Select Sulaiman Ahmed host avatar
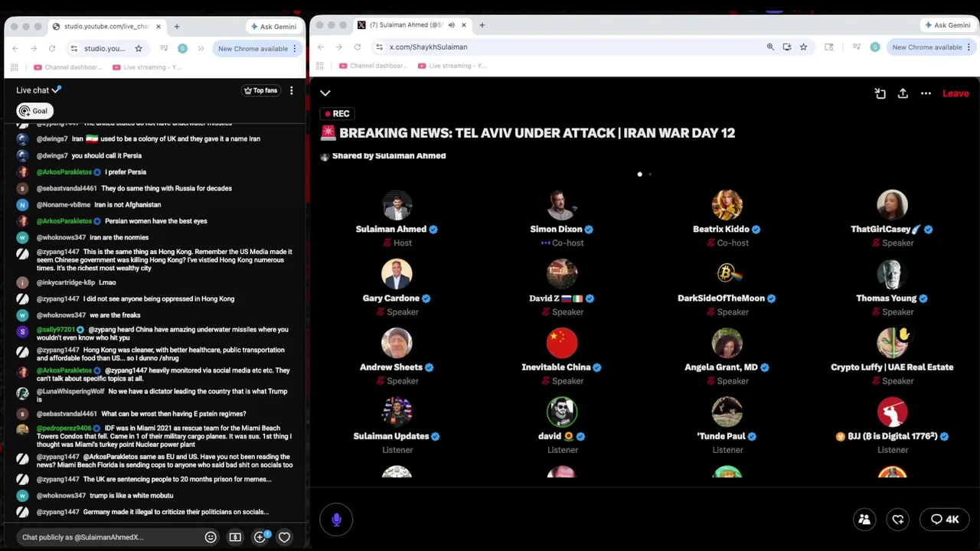 click(397, 205)
